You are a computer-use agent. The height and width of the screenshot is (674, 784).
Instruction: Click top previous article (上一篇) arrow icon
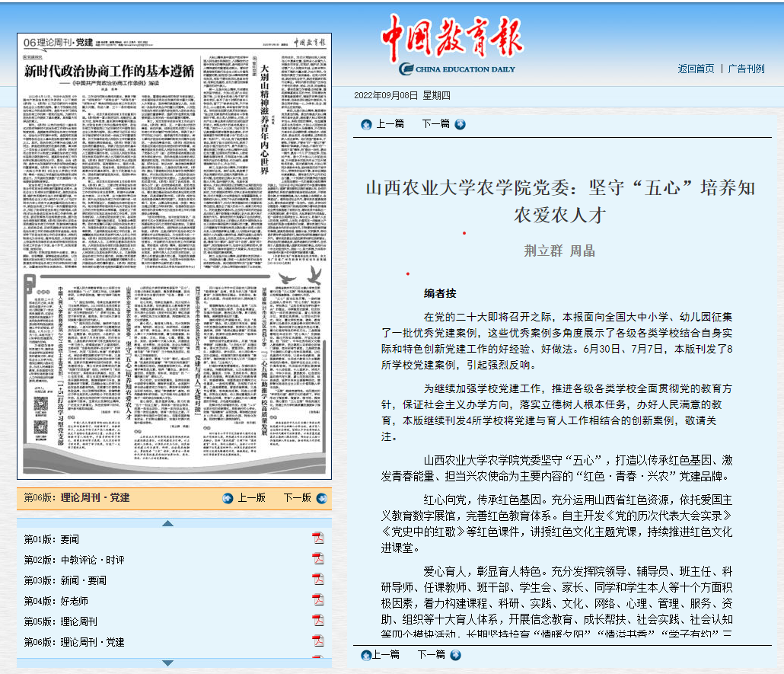[x=367, y=124]
